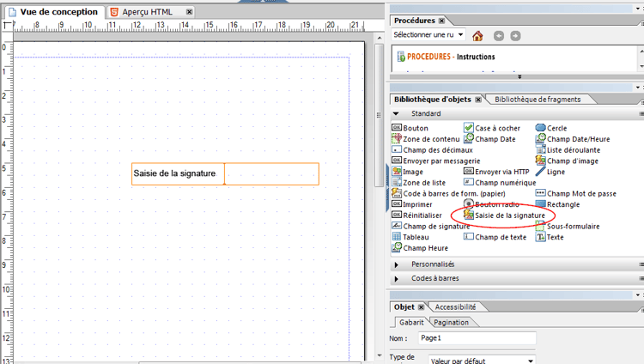Switch to Aperçu HTML tab

(147, 12)
